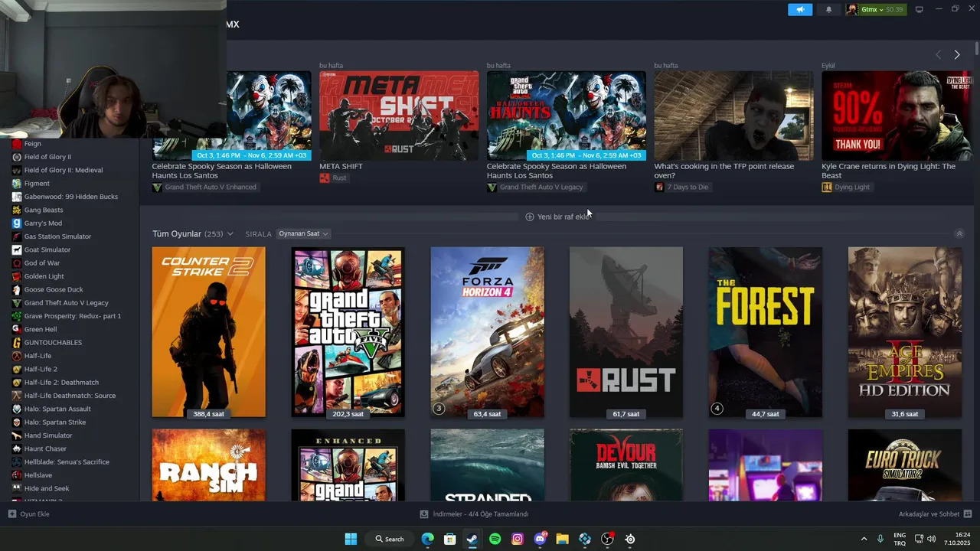Open Grand Theft Auto V cover with 202,3 saat
Viewport: 980px width, 551px height.
pyautogui.click(x=348, y=332)
